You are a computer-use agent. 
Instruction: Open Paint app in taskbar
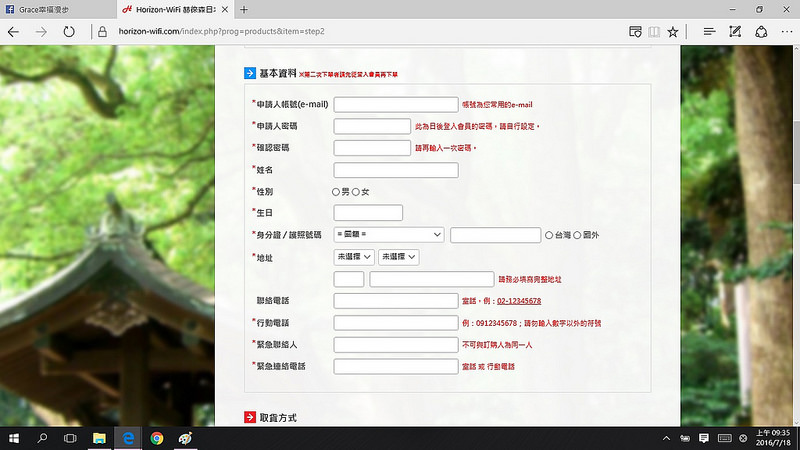[185, 438]
